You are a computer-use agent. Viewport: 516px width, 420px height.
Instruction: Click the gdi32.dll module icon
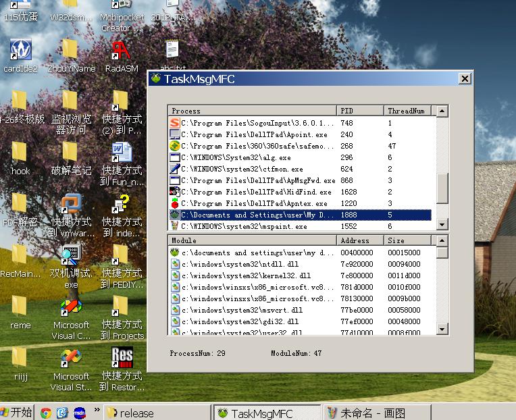point(176,321)
